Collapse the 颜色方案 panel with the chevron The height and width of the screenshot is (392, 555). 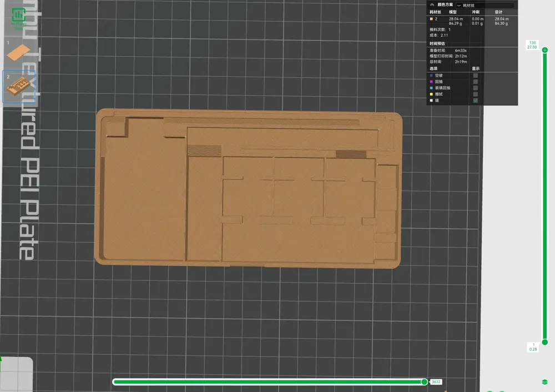coord(432,4)
